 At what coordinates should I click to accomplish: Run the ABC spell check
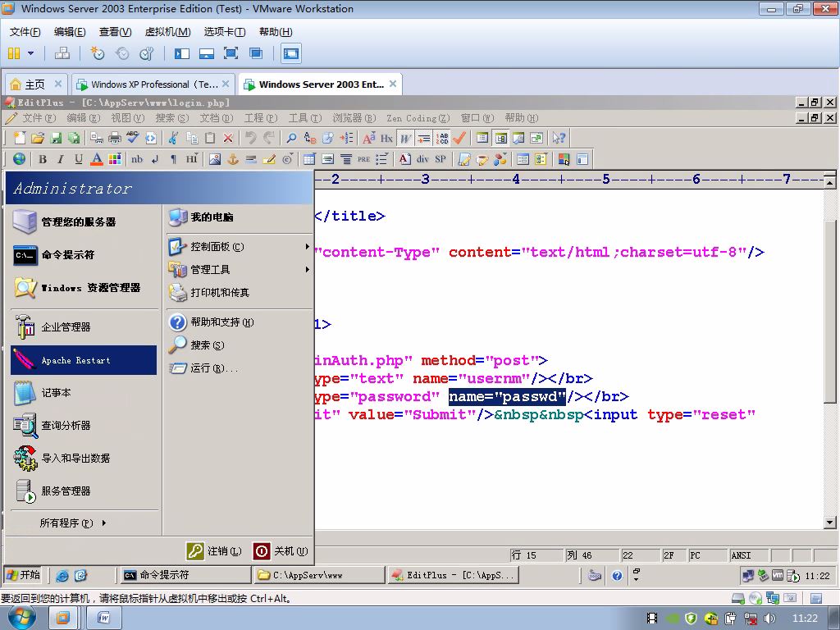pyautogui.click(x=132, y=138)
